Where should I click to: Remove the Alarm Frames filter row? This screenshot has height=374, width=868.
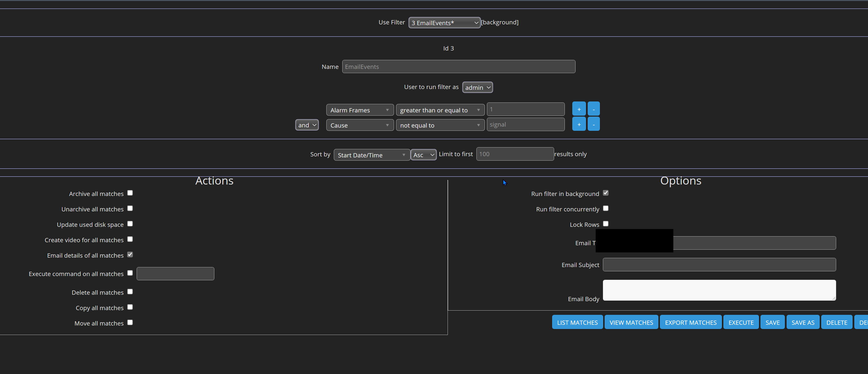pos(593,109)
